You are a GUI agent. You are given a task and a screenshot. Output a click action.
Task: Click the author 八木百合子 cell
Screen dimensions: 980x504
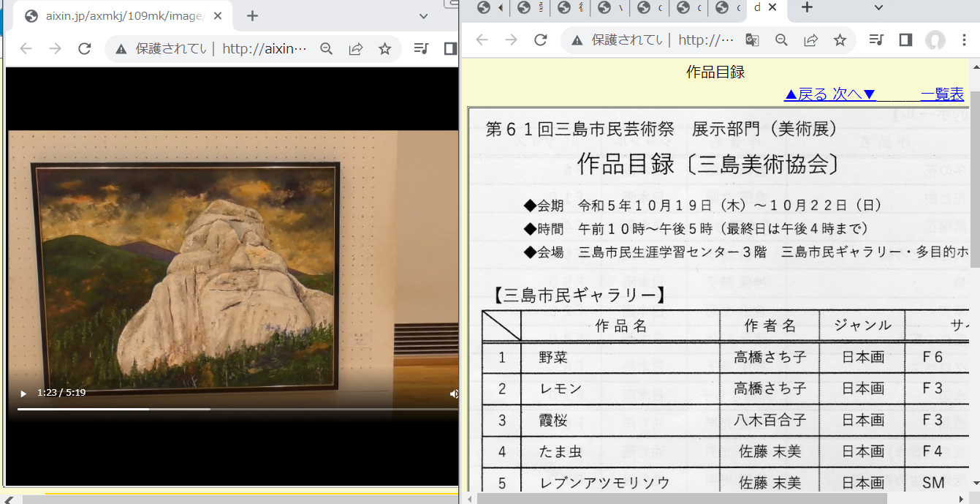(x=770, y=420)
